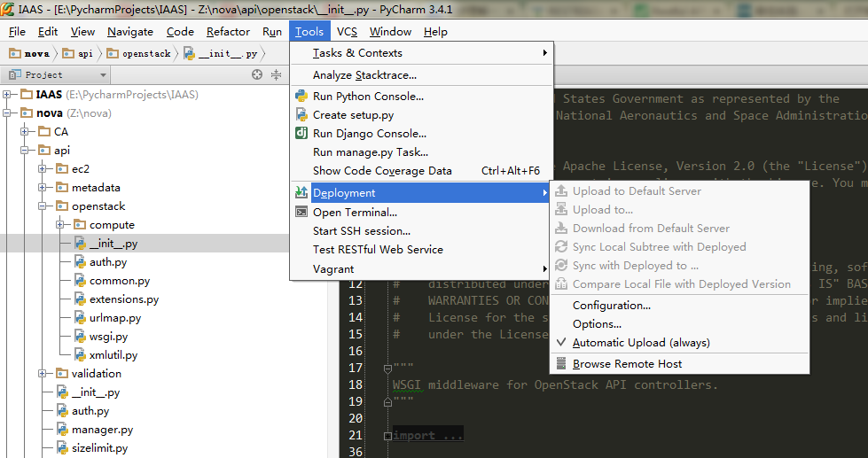Click collapse all icon in Project panel
The image size is (868, 458).
(x=277, y=74)
